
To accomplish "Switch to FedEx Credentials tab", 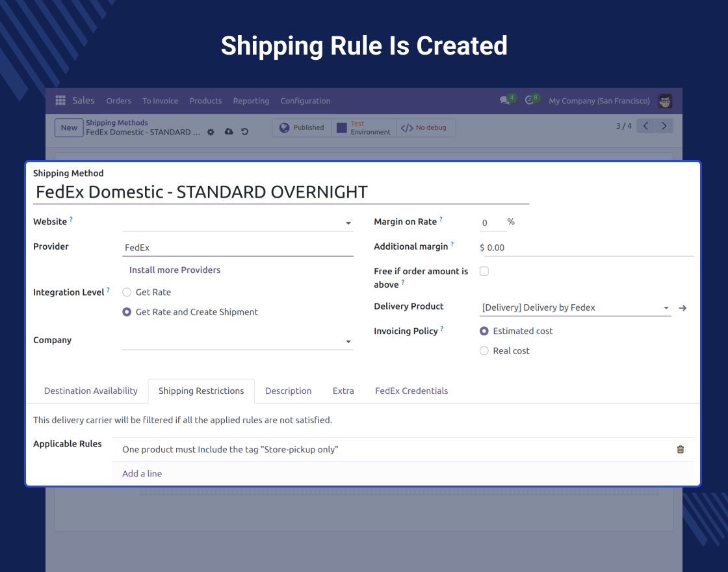I will click(411, 391).
